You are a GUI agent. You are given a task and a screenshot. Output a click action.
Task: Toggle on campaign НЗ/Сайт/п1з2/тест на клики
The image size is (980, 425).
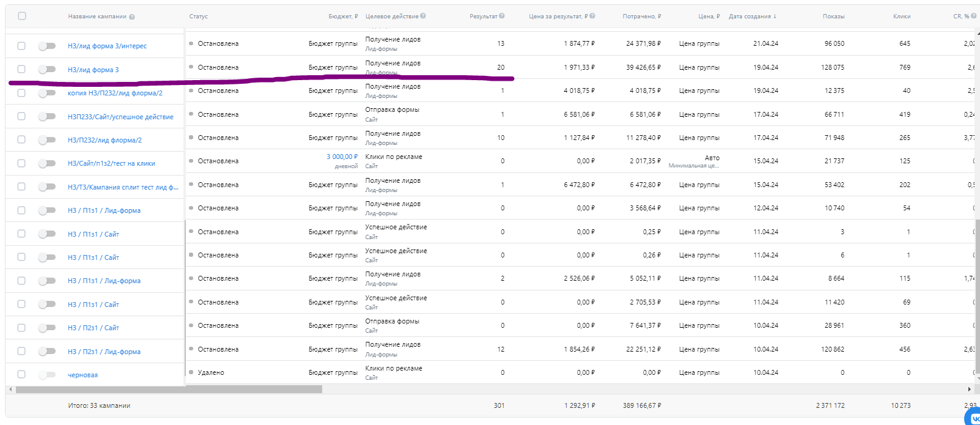46,163
